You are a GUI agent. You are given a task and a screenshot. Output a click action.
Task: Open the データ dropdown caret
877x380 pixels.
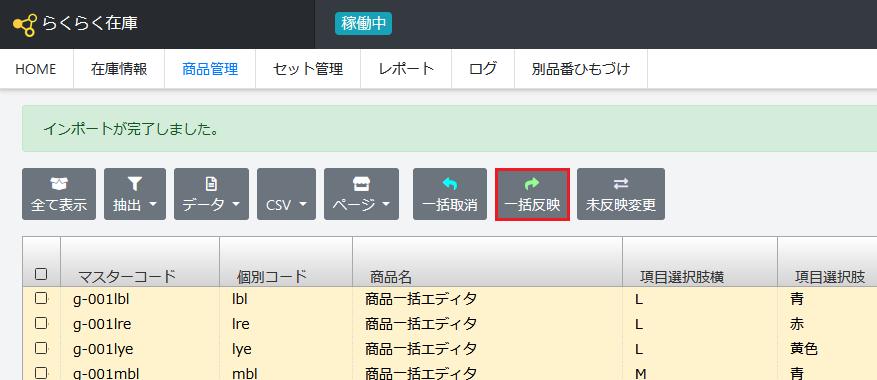tap(236, 205)
